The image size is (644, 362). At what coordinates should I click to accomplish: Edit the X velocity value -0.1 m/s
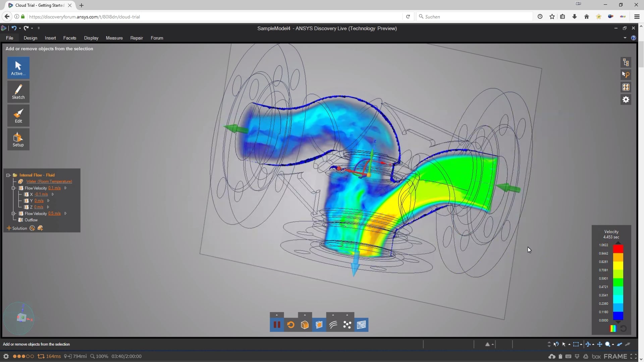coord(41,194)
